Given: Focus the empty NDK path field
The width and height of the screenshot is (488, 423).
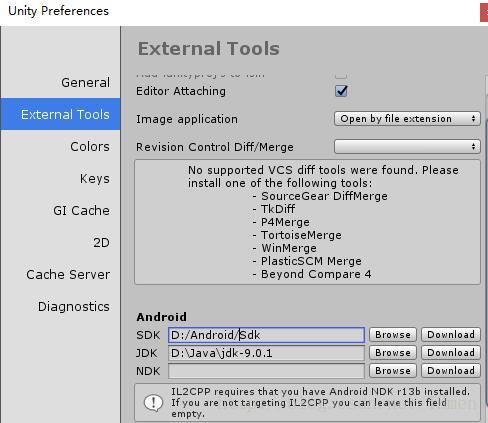Looking at the screenshot, I should point(266,371).
